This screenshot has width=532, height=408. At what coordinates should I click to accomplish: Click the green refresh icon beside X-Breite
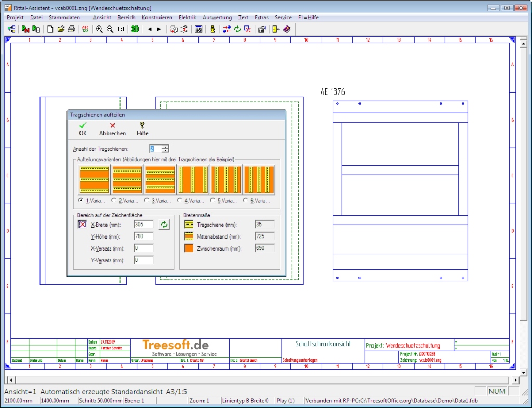click(x=164, y=225)
